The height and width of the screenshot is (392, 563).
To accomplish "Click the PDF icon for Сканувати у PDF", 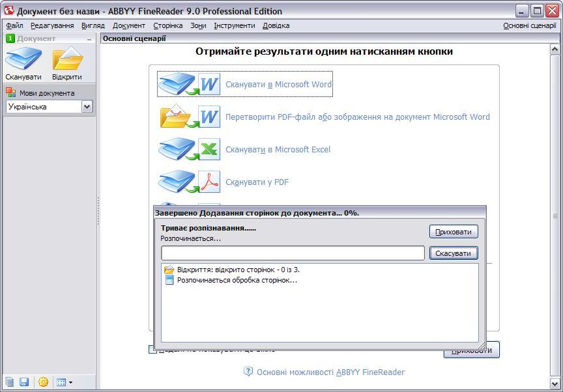I will tap(209, 182).
